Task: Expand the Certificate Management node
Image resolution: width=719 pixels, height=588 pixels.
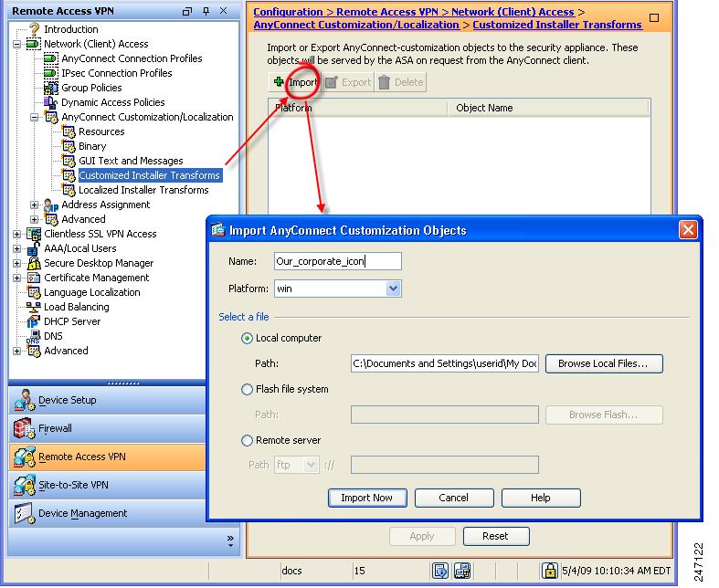Action: (17, 278)
